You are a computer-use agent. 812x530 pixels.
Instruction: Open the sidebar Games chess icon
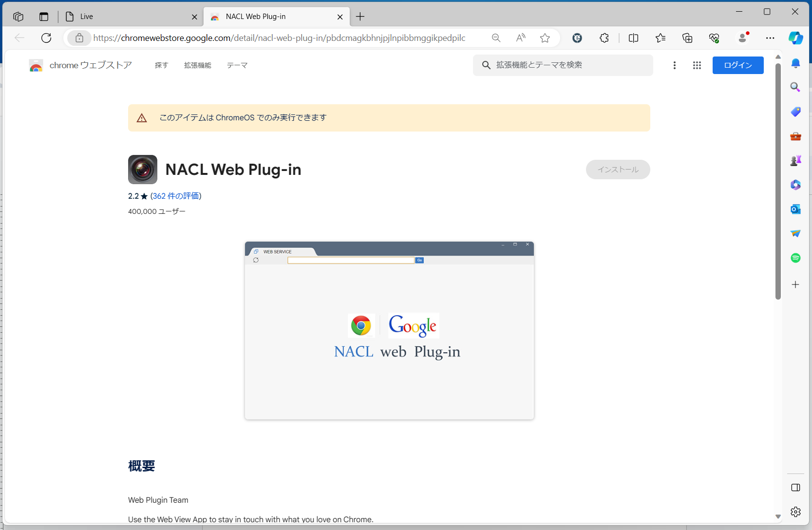795,160
